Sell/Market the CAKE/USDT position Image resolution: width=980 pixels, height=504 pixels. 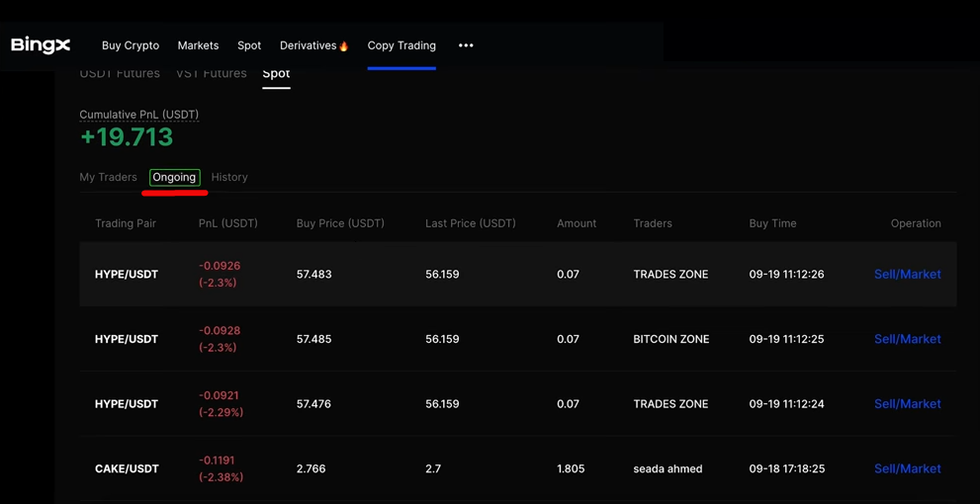(x=907, y=468)
